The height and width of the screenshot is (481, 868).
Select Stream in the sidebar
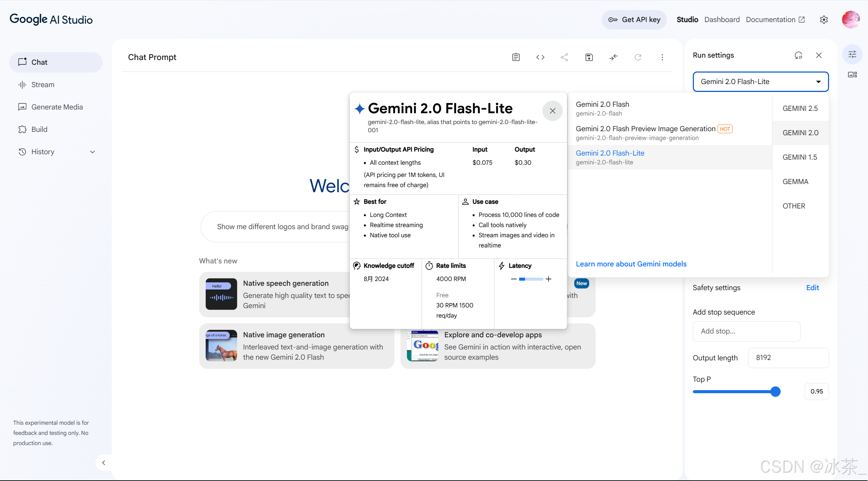point(56,85)
